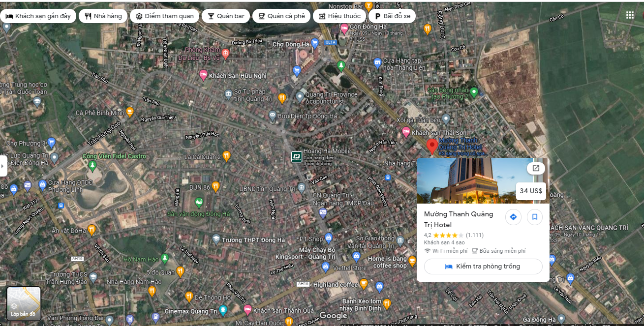The height and width of the screenshot is (326, 644).
Task: Click the 'Khách sạn gần đây' filter chip
Action: pyautogui.click(x=38, y=16)
